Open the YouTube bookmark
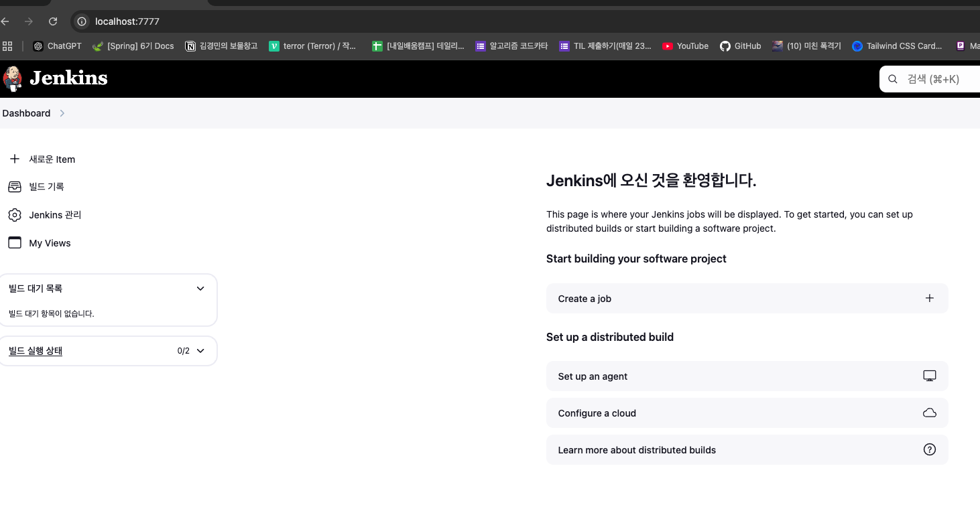The width and height of the screenshot is (980, 513). pos(685,46)
